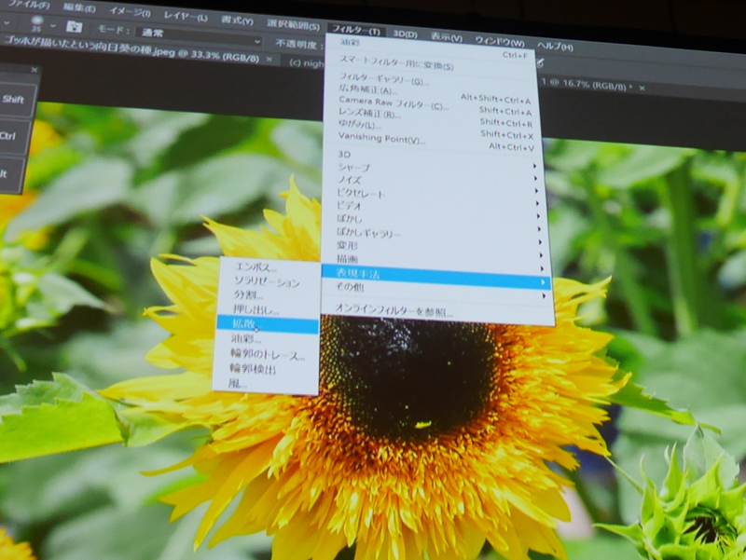Open the 書式(Y) menu
The width and height of the screenshot is (746, 560).
click(x=237, y=20)
